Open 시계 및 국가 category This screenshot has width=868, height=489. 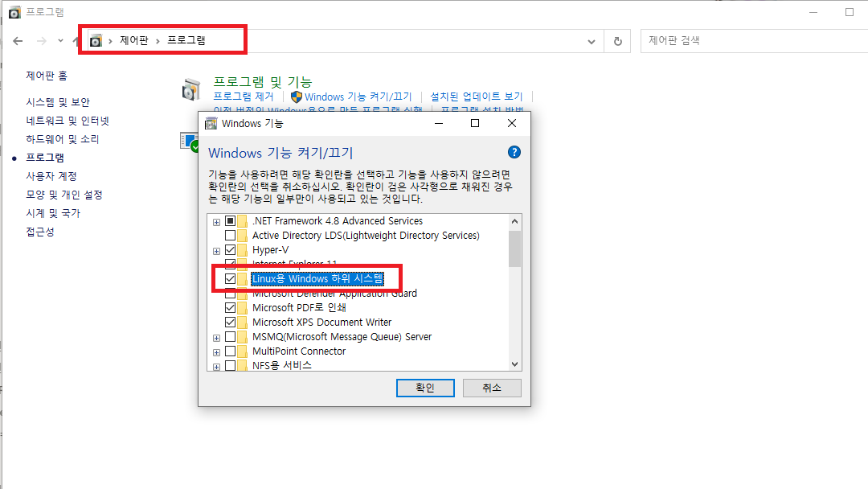click(x=53, y=213)
